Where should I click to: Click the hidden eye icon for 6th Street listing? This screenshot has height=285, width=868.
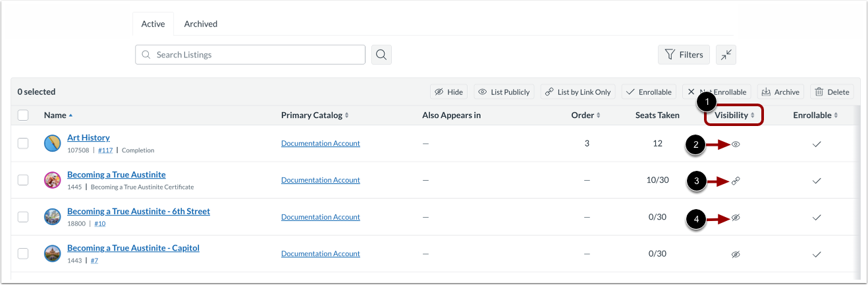(x=736, y=218)
